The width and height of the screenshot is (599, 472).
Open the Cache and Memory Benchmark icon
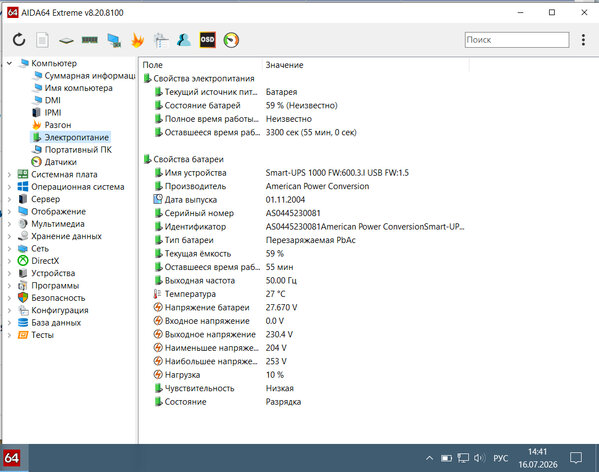pos(89,40)
